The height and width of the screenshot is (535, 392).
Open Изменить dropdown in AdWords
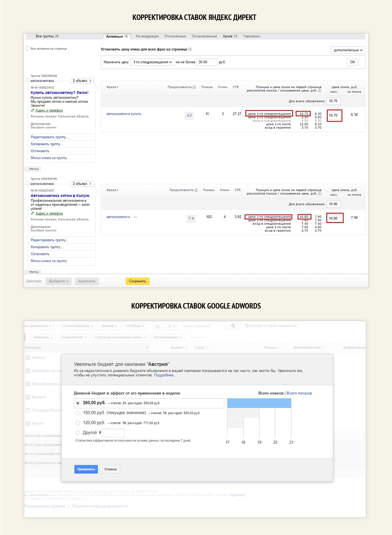coord(43,337)
